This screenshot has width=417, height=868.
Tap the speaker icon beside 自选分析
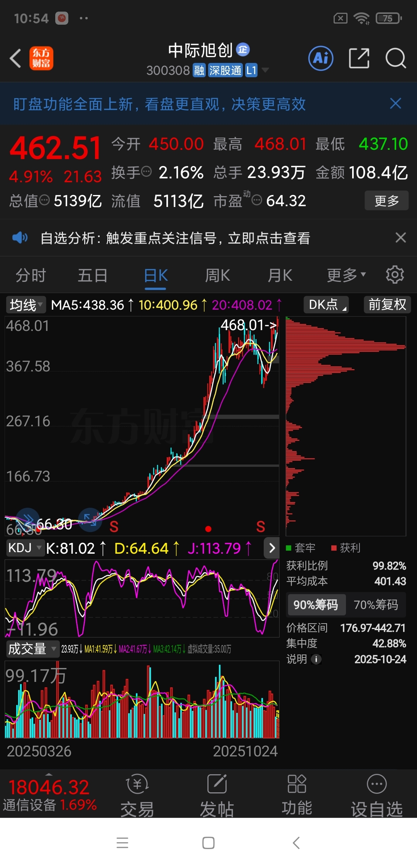pyautogui.click(x=20, y=237)
